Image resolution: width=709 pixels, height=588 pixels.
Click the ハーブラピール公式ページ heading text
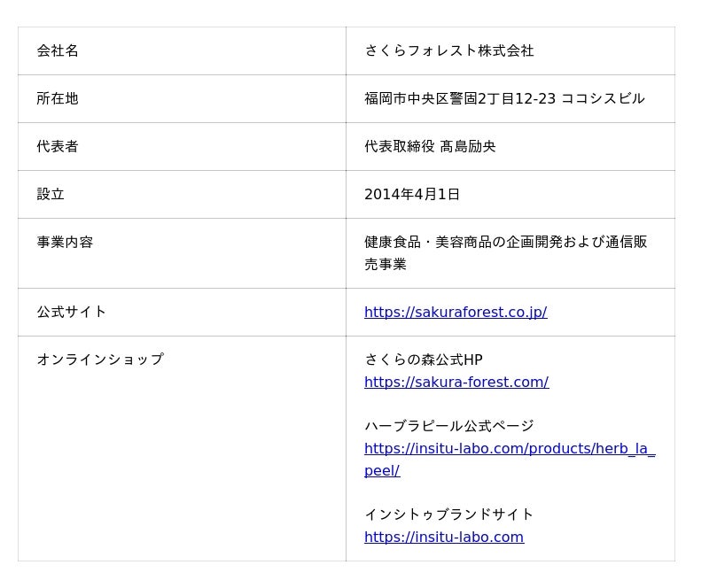[x=448, y=426]
